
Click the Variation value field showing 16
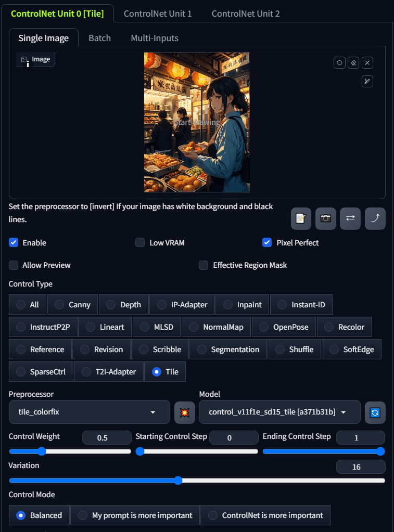click(360, 467)
